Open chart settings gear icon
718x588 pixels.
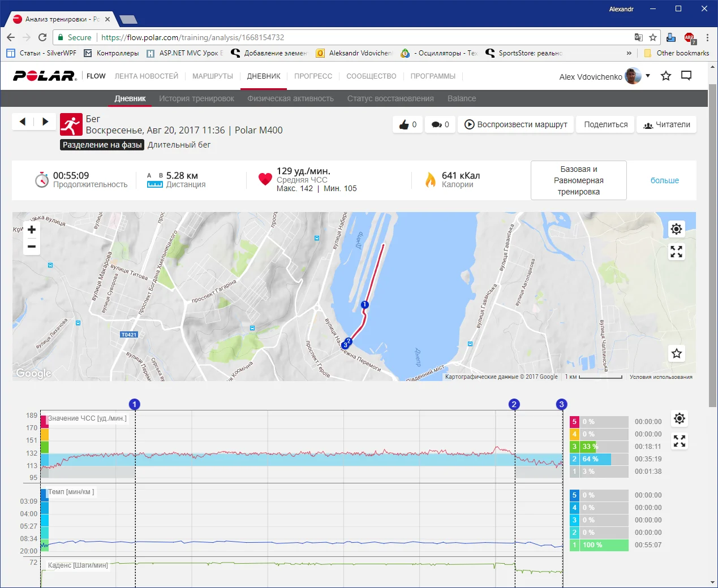(679, 418)
